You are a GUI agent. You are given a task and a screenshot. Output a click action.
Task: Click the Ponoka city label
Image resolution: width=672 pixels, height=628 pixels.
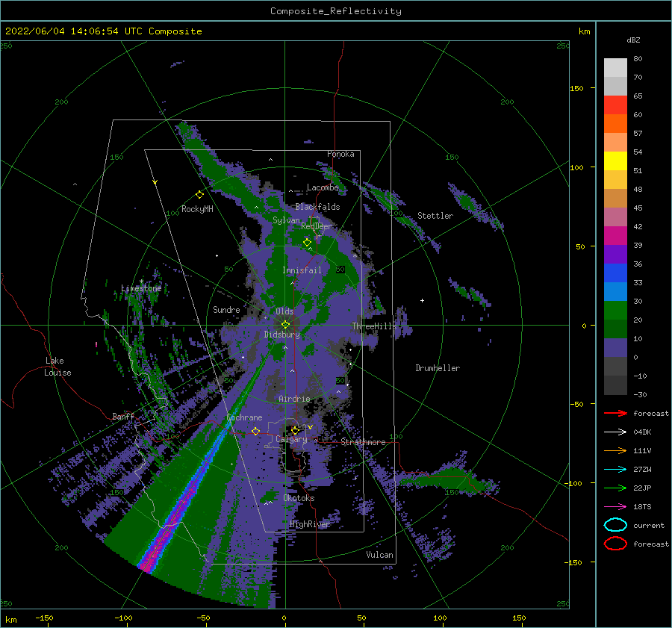(340, 154)
